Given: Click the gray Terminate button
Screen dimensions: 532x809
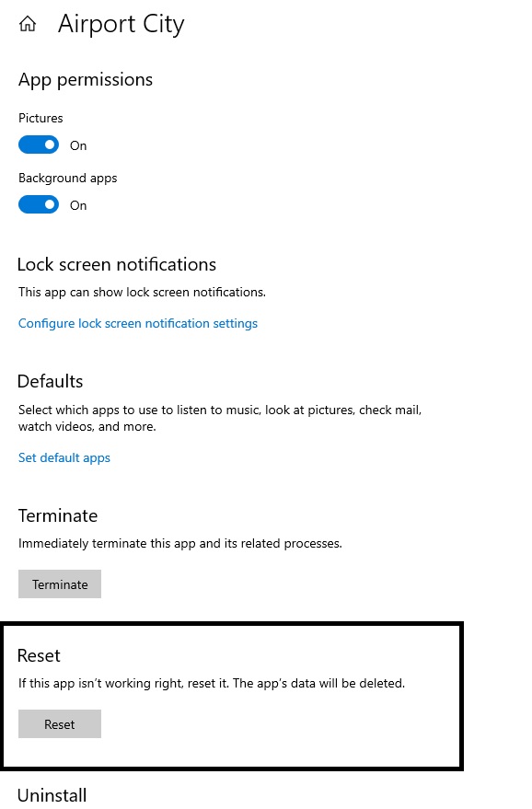Looking at the screenshot, I should 60,584.
